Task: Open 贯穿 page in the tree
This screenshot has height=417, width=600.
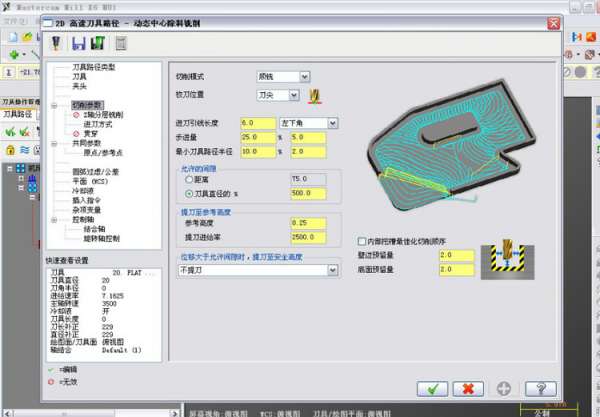Action: click(91, 134)
